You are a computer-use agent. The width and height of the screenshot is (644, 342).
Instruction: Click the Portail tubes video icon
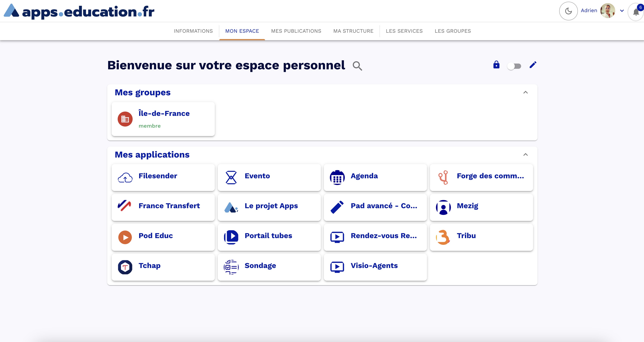[x=231, y=237]
